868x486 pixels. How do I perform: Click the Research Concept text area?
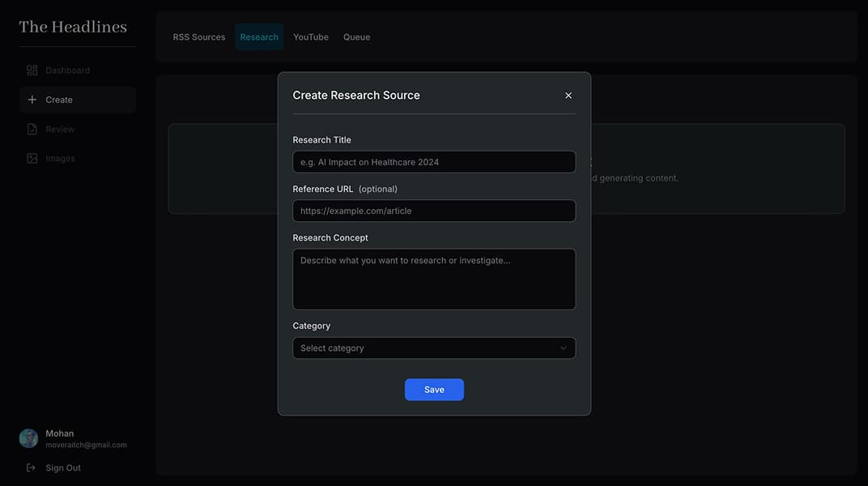[x=433, y=279]
